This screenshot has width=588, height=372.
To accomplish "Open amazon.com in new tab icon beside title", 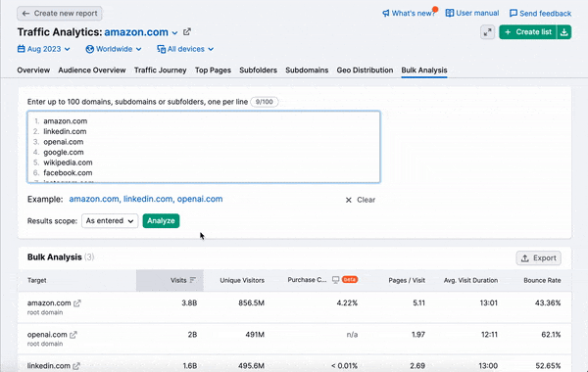I will 187,32.
